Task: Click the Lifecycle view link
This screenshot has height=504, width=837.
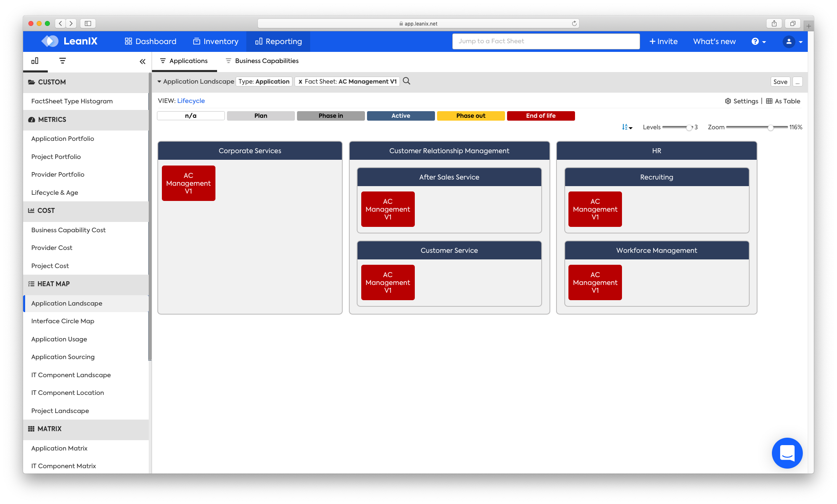Action: 191,101
